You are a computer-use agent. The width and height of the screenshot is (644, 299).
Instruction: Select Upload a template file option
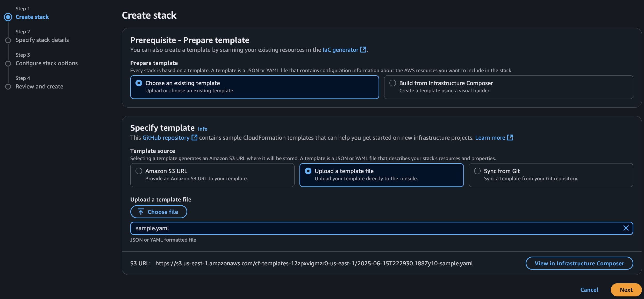tap(308, 171)
